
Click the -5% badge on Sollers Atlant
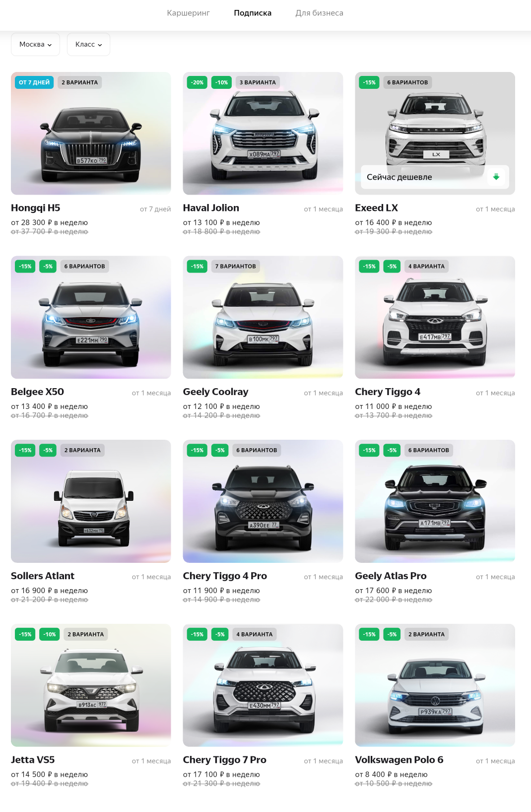[x=48, y=450]
